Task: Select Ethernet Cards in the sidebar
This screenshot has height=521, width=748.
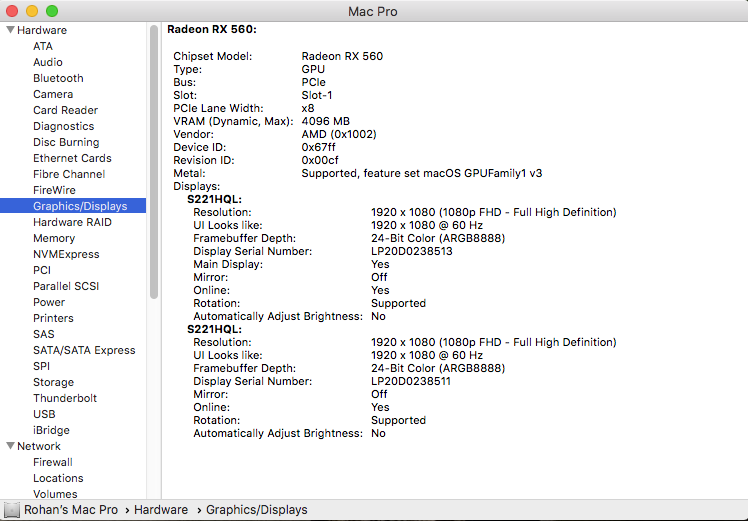Action: pyautogui.click(x=72, y=158)
